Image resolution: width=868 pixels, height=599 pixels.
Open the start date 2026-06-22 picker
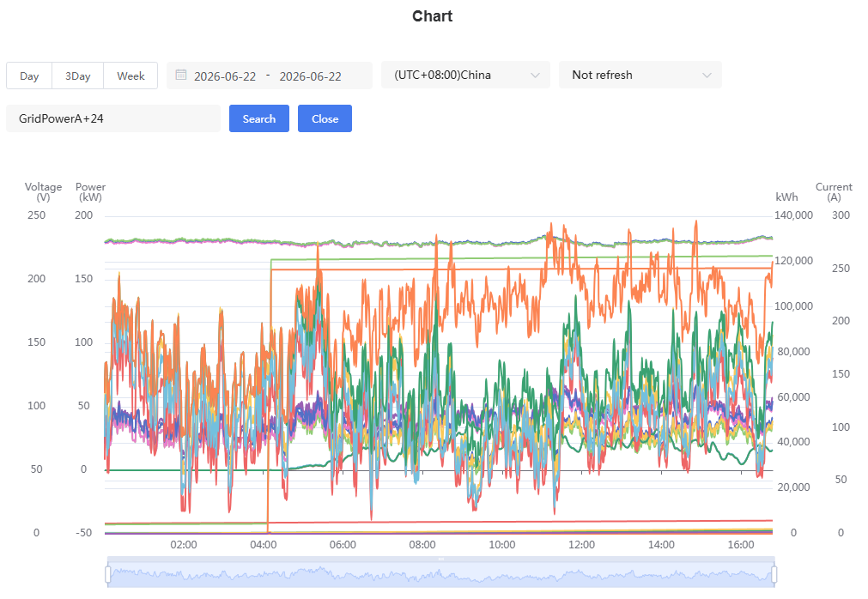[x=225, y=76]
